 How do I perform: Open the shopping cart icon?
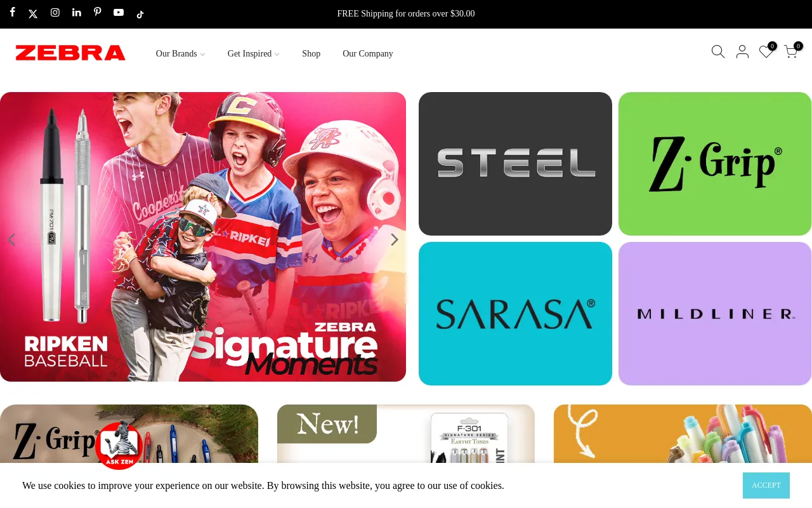click(x=791, y=51)
